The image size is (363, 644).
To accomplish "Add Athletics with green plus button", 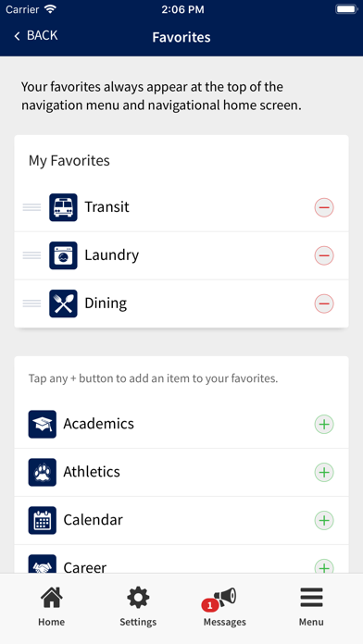I will coord(324,472).
